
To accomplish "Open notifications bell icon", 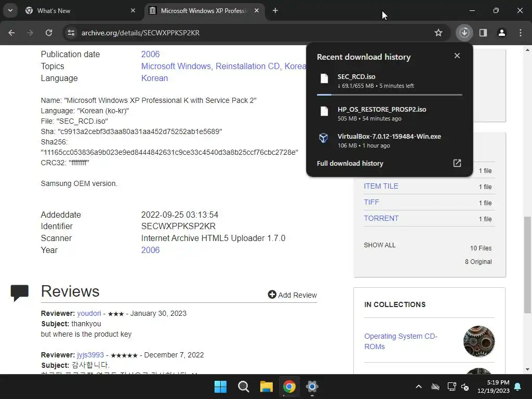I will [518, 387].
